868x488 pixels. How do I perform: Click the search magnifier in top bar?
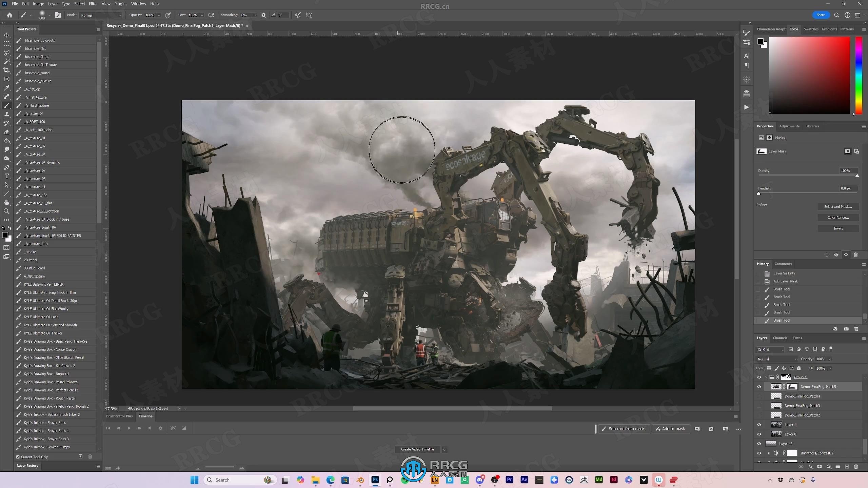(837, 15)
